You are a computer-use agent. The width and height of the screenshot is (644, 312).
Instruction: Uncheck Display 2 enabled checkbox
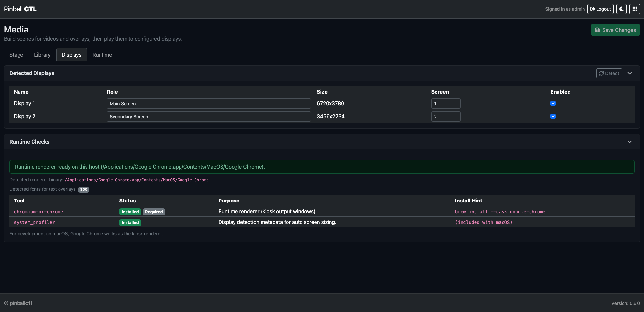pyautogui.click(x=553, y=116)
